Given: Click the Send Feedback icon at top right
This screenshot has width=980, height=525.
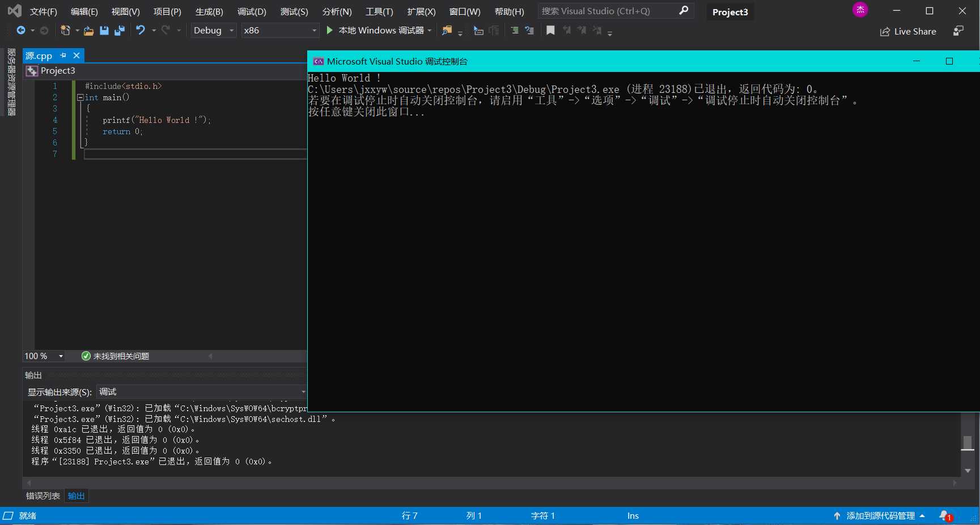Looking at the screenshot, I should (958, 31).
